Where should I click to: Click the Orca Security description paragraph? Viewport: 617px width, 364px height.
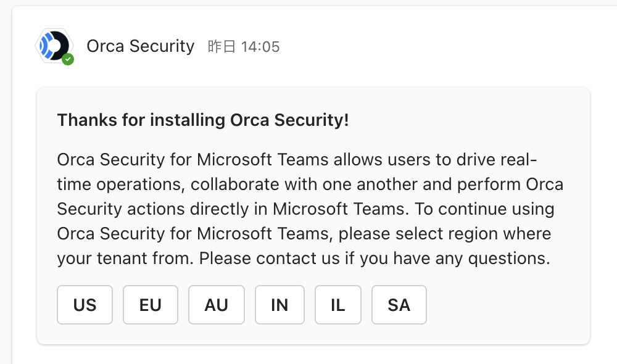click(x=310, y=209)
